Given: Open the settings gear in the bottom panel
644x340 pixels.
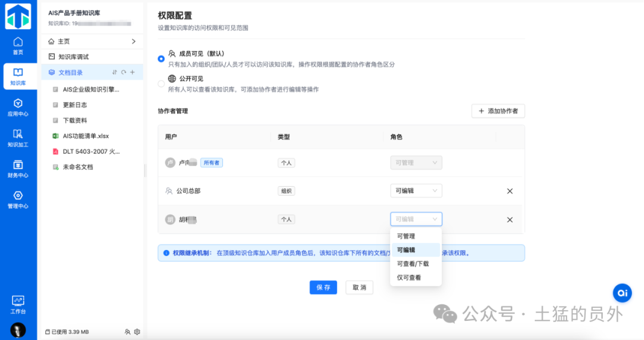Looking at the screenshot, I should tap(137, 332).
